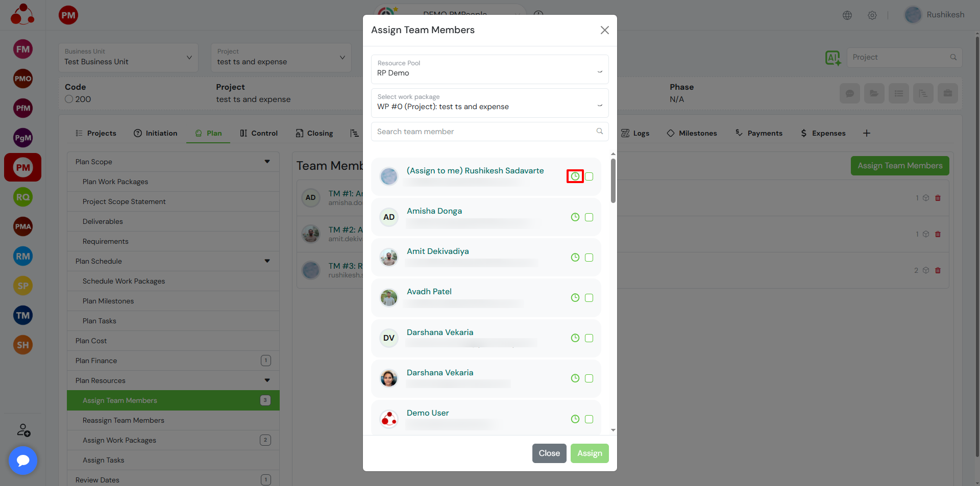The width and height of the screenshot is (980, 486).
Task: Check the Assign to me Rushikesh checkbox
Action: pos(589,176)
